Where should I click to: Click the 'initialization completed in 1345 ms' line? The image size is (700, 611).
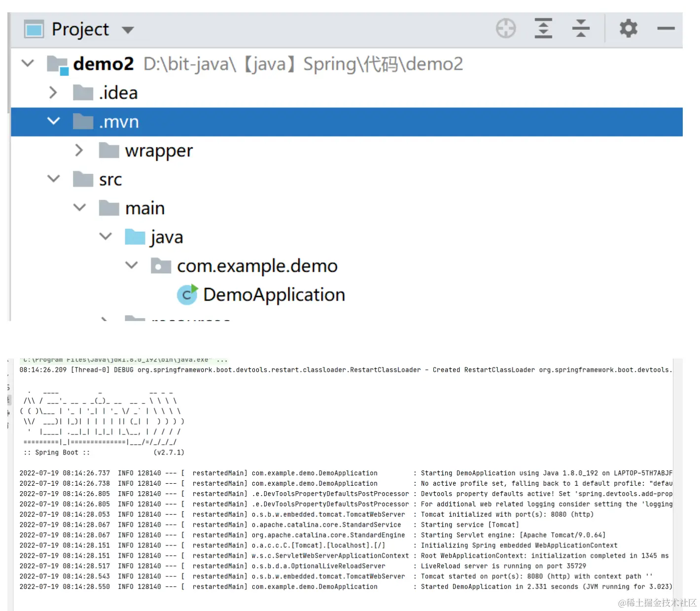coord(344,556)
